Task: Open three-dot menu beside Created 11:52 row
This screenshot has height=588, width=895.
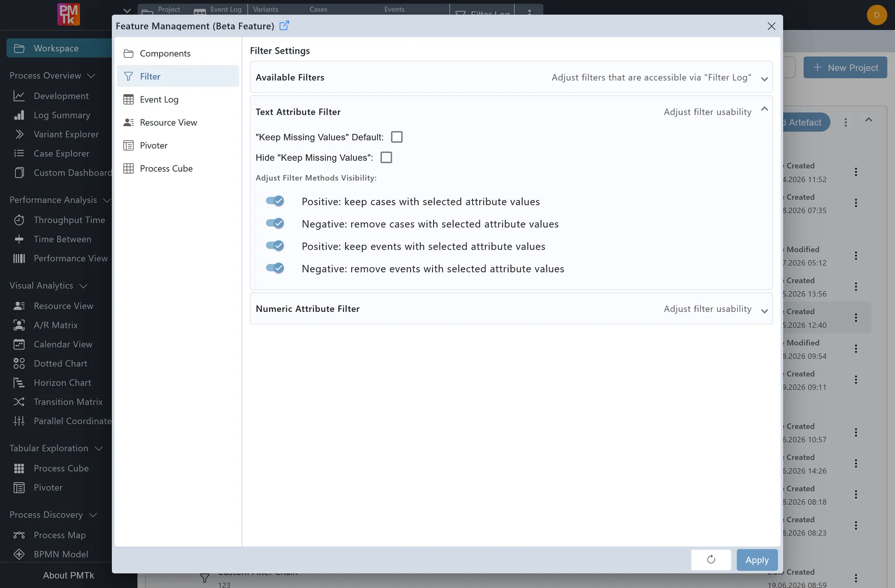Action: (x=856, y=172)
